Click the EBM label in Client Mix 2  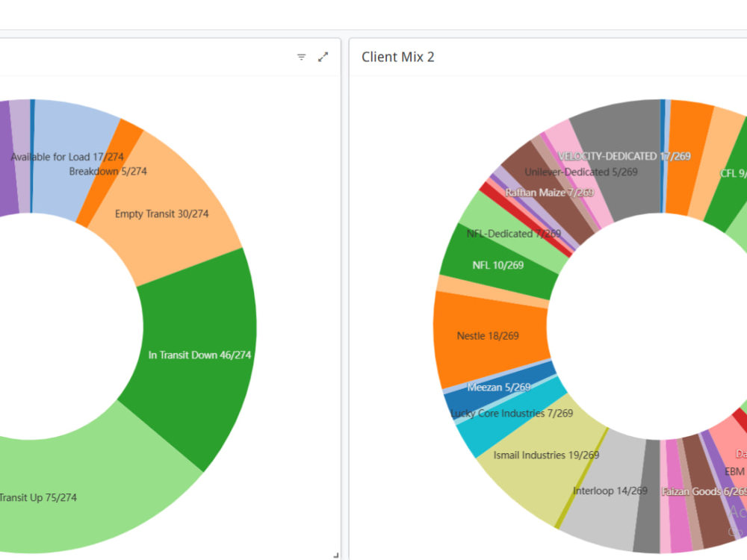point(734,471)
